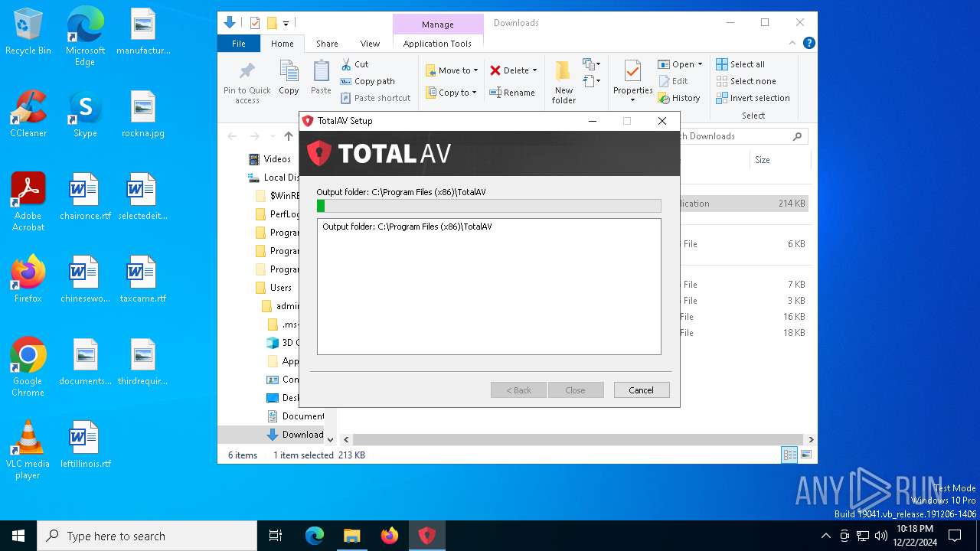
Task: Click Pin to Quick access in ribbon
Action: 247,83
